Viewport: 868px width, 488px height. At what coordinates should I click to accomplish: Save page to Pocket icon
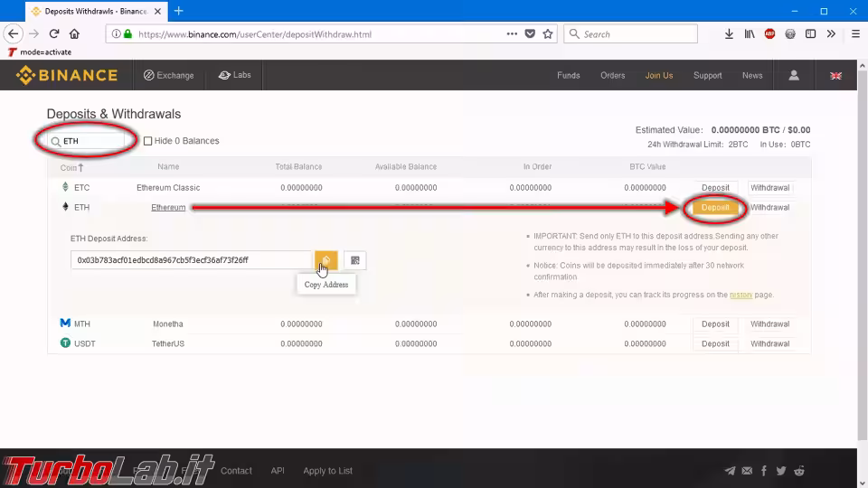[530, 33]
